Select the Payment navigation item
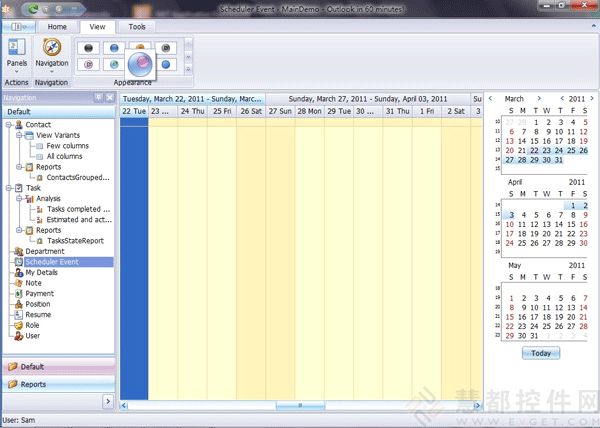The height and width of the screenshot is (428, 600). [39, 294]
